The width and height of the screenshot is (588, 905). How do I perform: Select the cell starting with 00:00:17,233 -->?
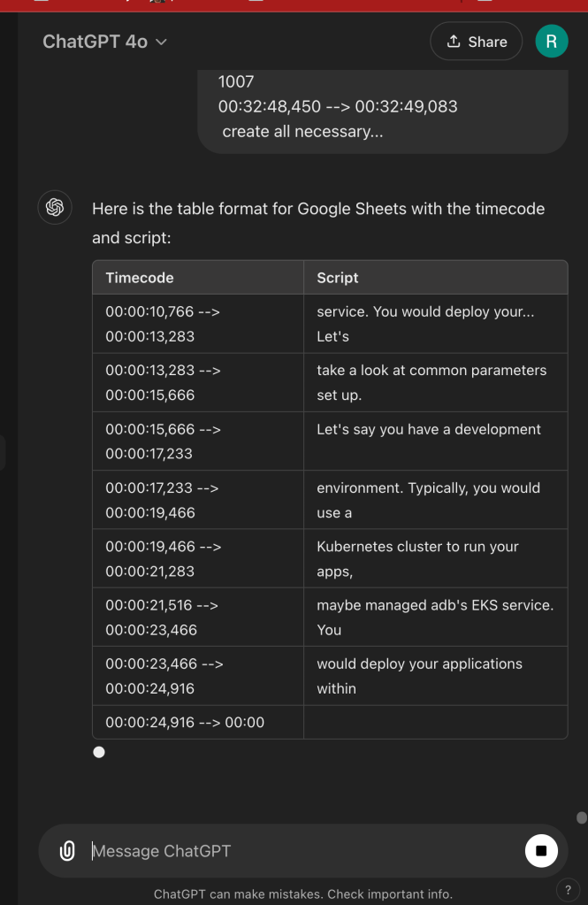click(198, 500)
